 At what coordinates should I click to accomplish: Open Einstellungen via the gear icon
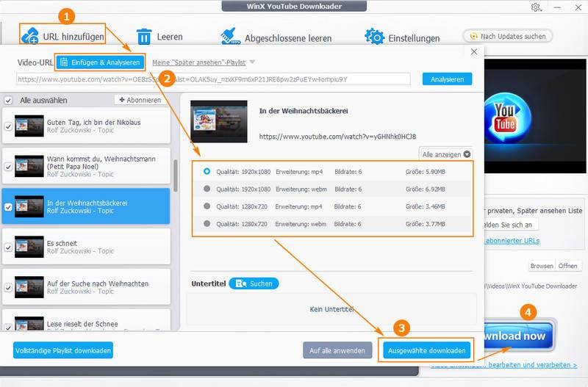click(x=374, y=36)
